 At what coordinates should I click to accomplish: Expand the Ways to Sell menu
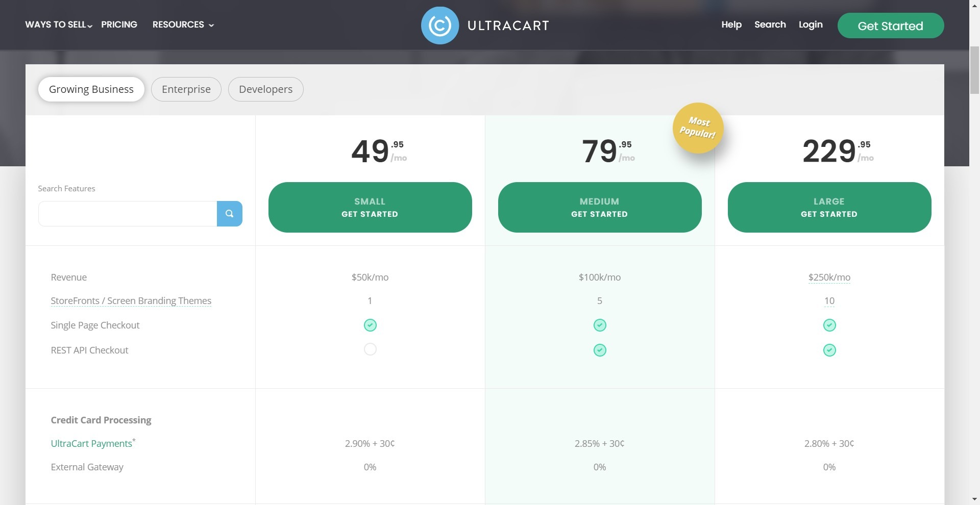(59, 24)
